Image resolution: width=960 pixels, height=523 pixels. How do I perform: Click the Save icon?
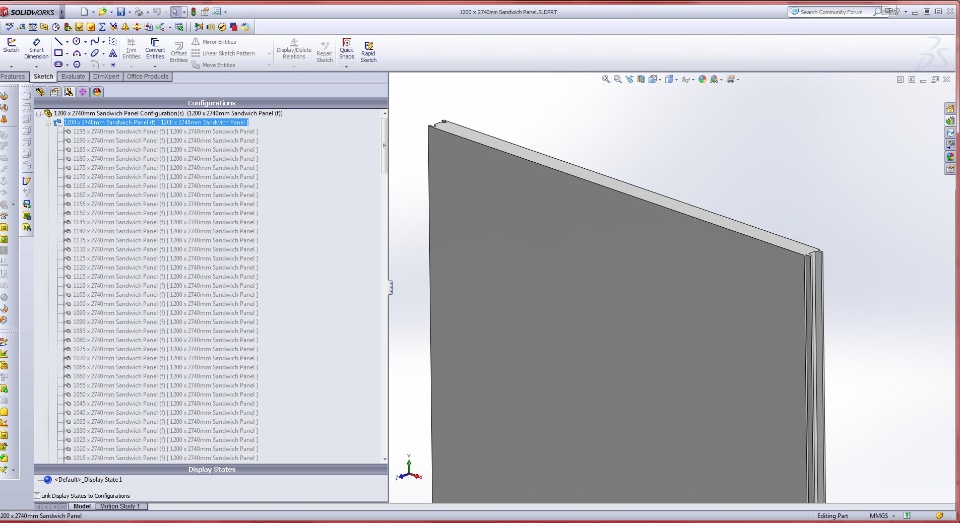point(121,12)
